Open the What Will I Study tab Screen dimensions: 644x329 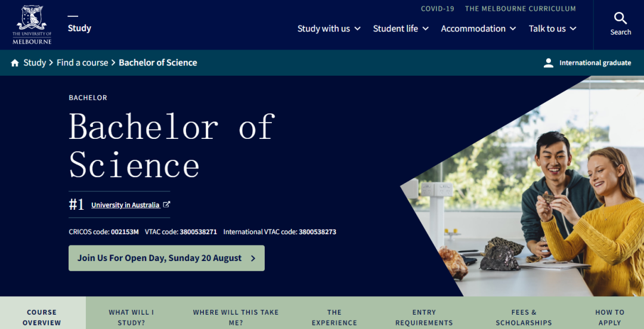coord(131,317)
